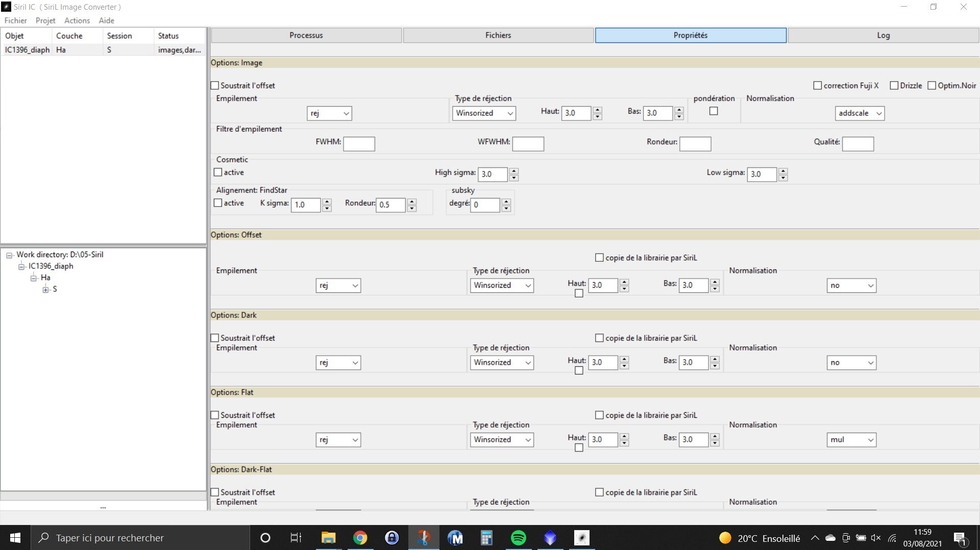
Task: Open the notification center icon
Action: (x=960, y=538)
